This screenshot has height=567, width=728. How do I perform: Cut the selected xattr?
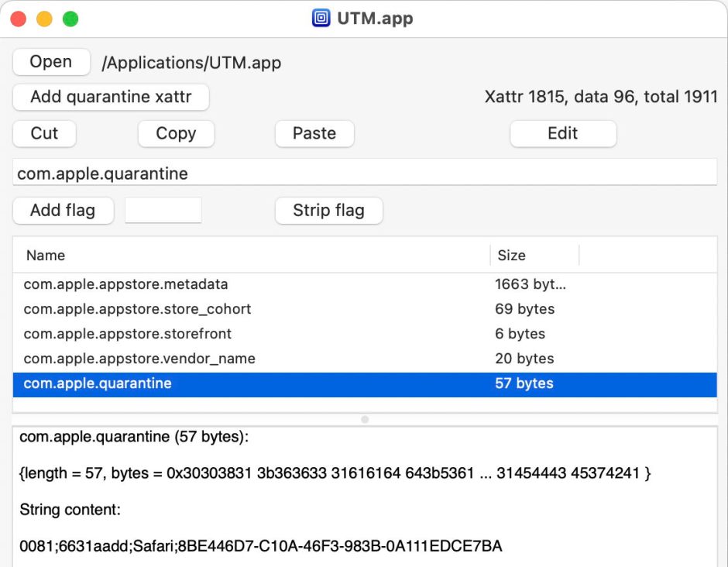(x=44, y=133)
